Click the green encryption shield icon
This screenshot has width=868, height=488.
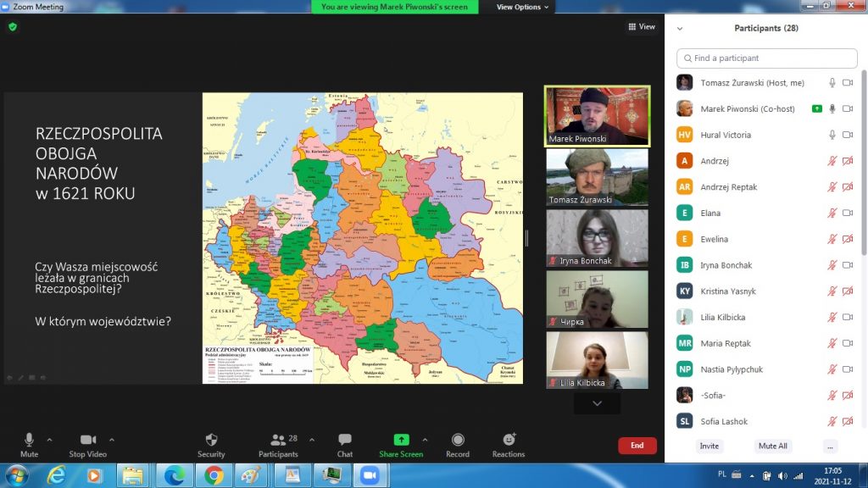pyautogui.click(x=13, y=27)
